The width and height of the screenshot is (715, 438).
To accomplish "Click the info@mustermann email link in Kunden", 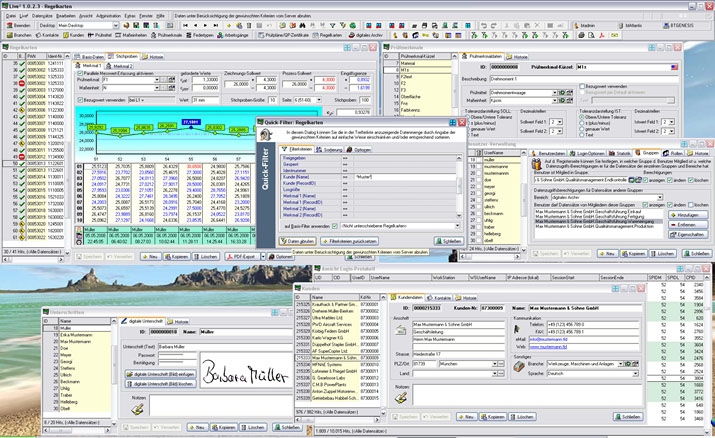I will tap(548, 340).
